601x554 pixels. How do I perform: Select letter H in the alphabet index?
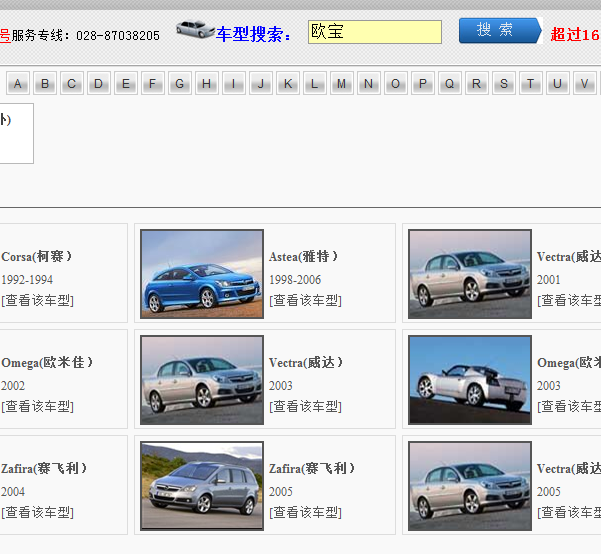(x=207, y=83)
